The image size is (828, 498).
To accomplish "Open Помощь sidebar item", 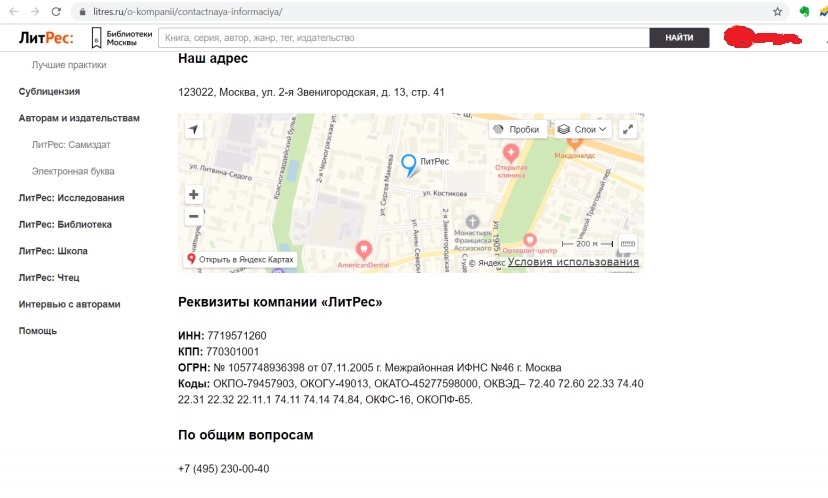I will (37, 331).
